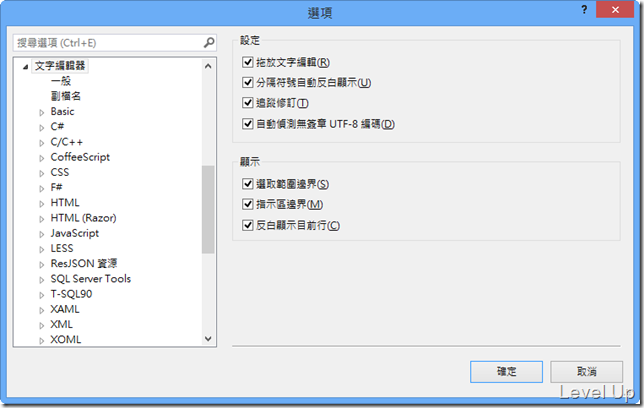Select the XOML tree item

[66, 339]
